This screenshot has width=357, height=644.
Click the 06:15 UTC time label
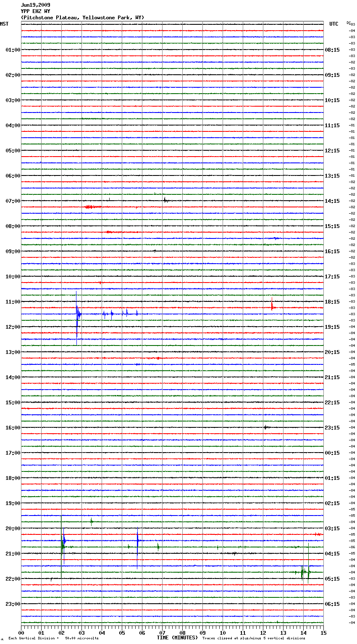tap(332, 604)
